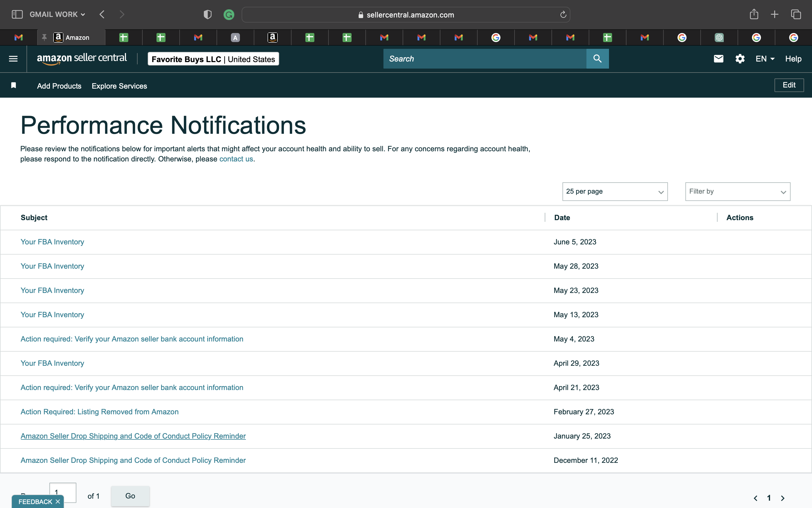Click the Performance Notifications heading
Viewport: 812px width, 508px height.
tap(163, 125)
